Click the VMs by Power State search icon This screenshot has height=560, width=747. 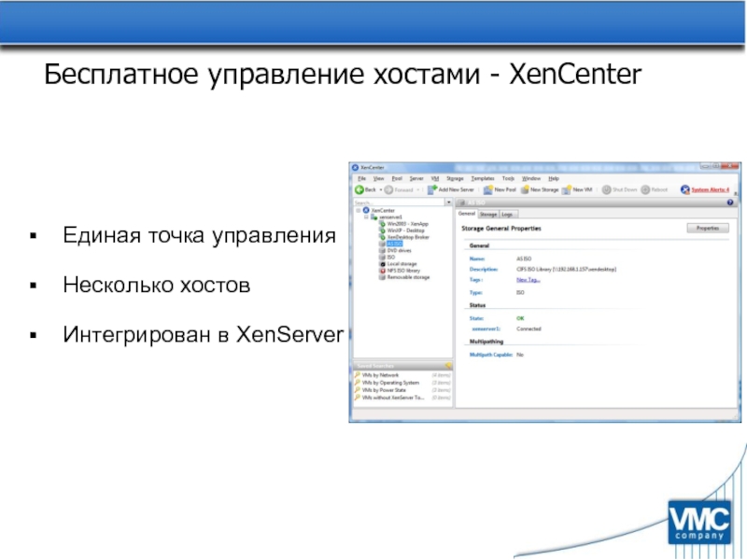coord(358,389)
